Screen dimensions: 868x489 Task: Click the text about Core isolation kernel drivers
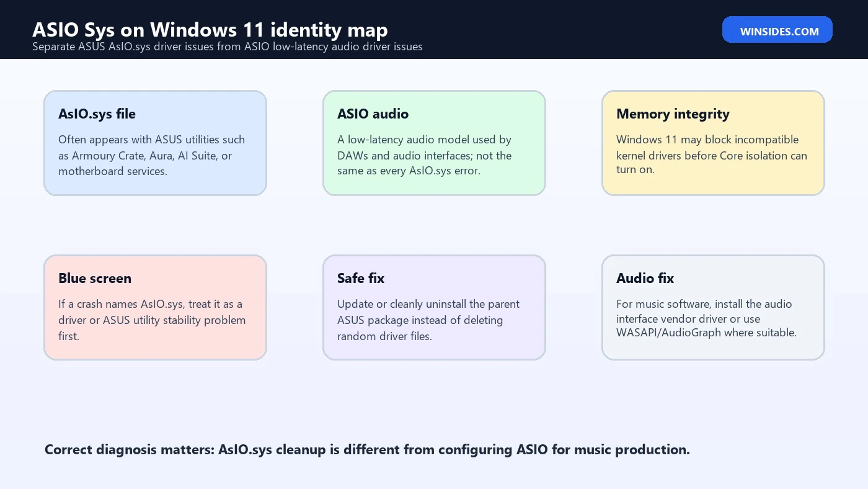(712, 155)
